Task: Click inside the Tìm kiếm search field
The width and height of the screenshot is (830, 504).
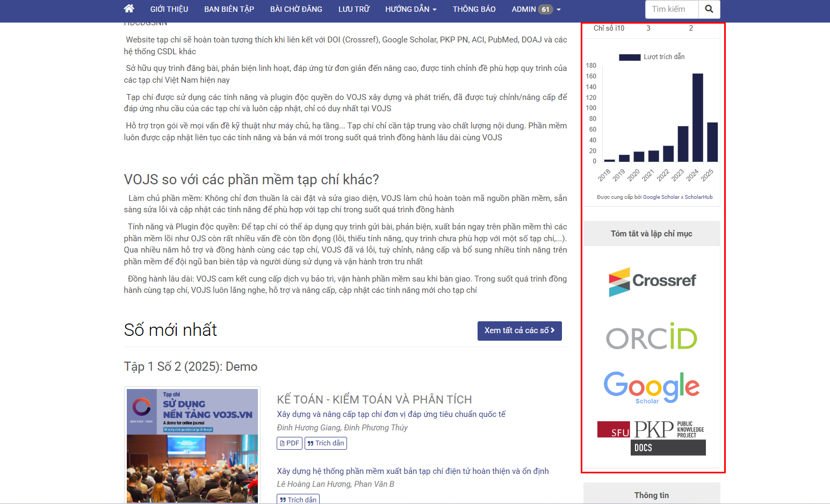Action: click(670, 9)
